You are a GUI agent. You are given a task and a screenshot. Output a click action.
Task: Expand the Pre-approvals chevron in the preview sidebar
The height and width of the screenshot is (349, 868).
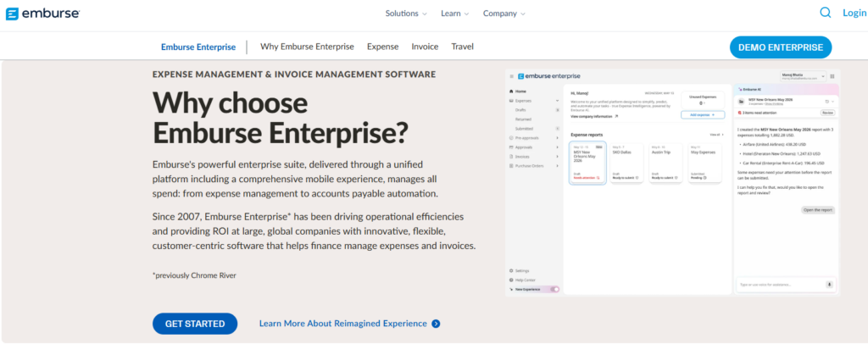pos(558,138)
